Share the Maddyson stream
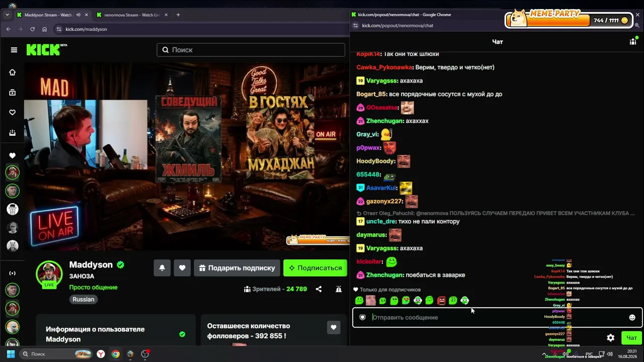 click(x=318, y=289)
